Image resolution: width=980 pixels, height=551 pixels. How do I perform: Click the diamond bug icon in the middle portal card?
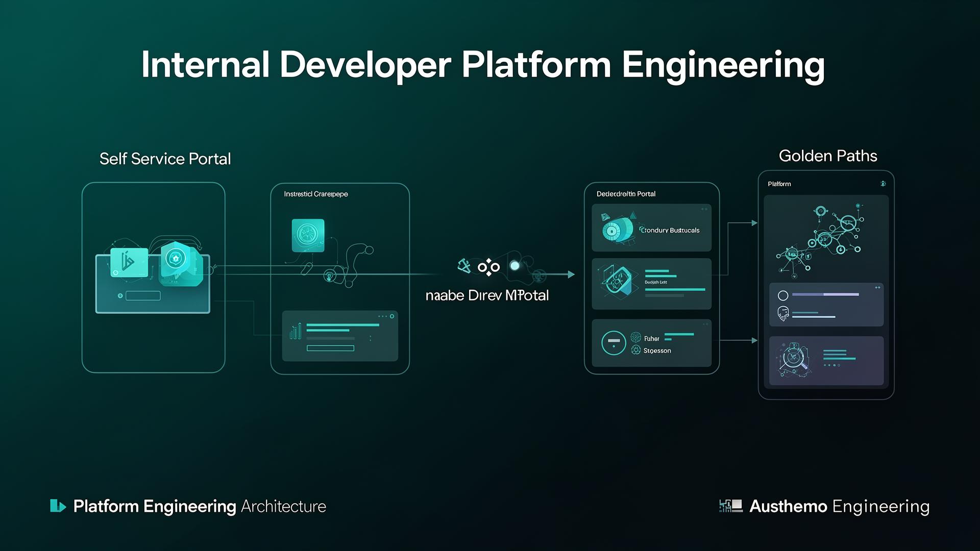(x=619, y=282)
